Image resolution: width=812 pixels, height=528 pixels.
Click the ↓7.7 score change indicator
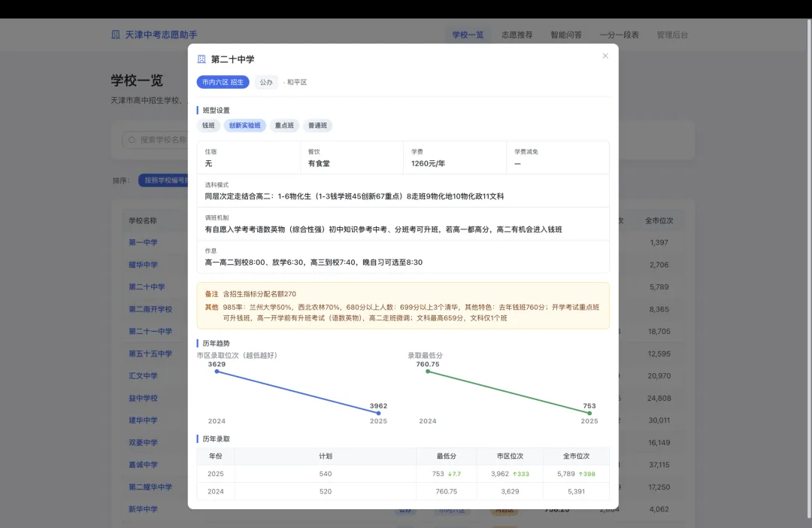coord(454,474)
